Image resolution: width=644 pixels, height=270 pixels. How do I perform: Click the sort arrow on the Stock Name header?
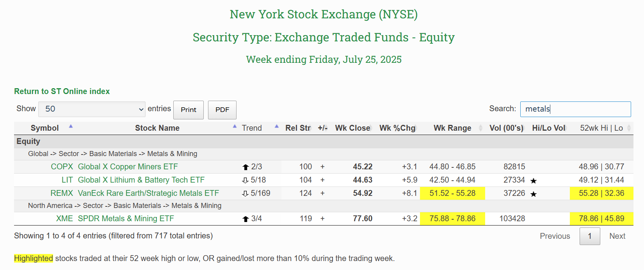click(235, 126)
